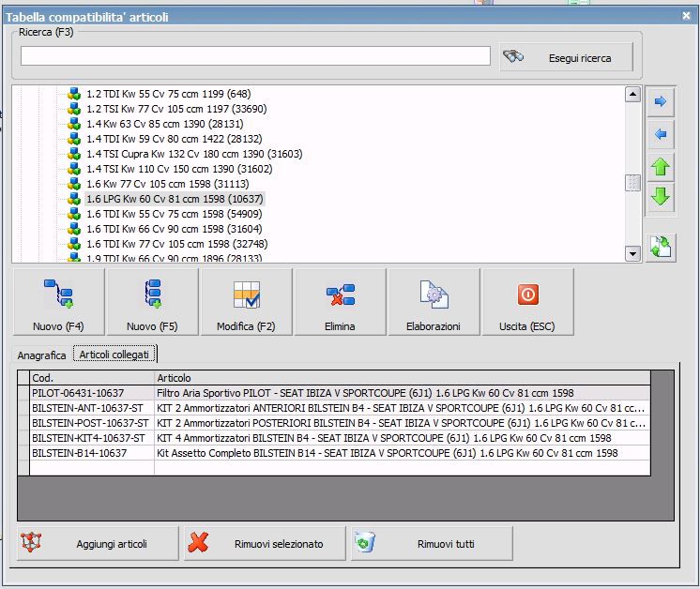This screenshot has width=700, height=589.
Task: Select 1.4 TDI Kw 59 Cv 80 (28132)
Action: pyautogui.click(x=175, y=139)
